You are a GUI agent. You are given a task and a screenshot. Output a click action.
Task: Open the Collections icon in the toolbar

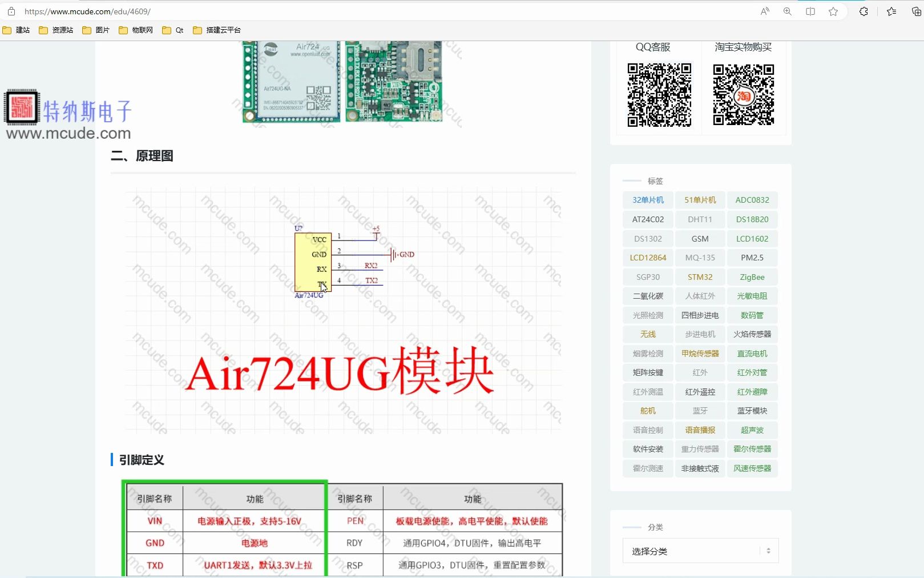click(x=917, y=11)
